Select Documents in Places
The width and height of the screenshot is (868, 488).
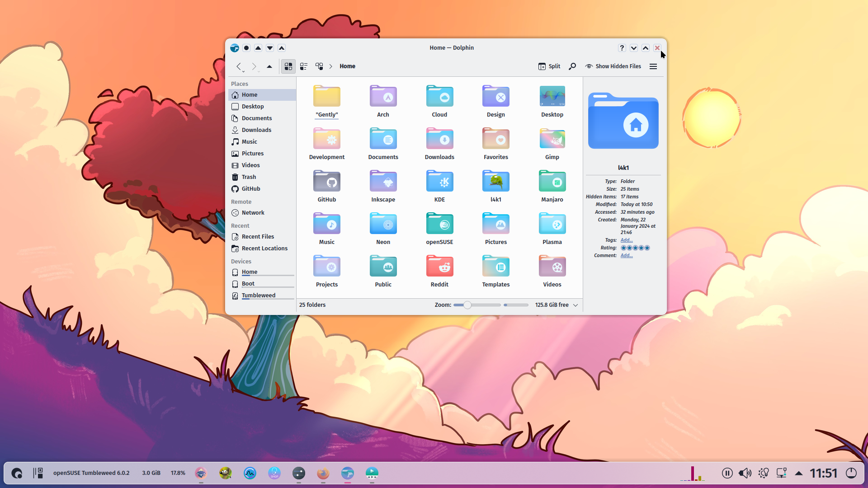(x=262, y=118)
